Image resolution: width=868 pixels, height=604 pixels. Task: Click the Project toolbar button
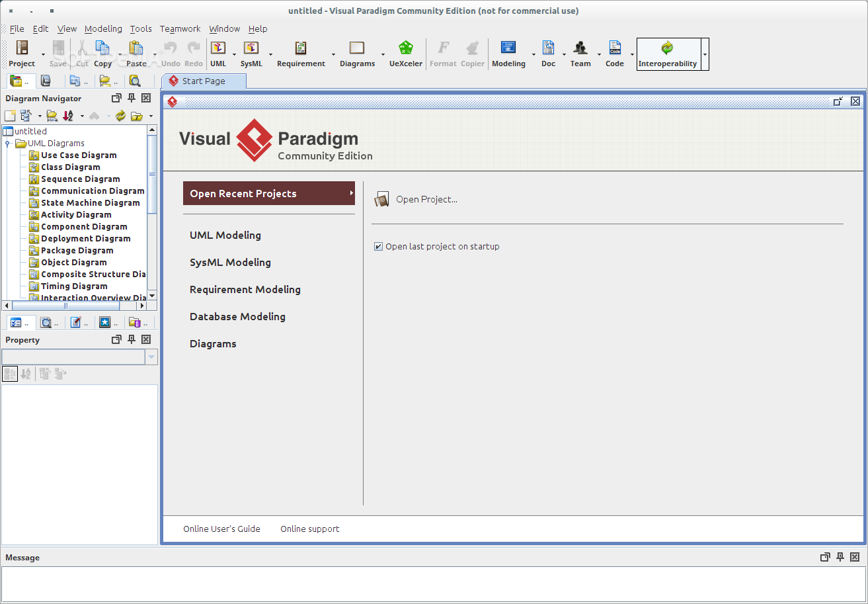tap(22, 54)
